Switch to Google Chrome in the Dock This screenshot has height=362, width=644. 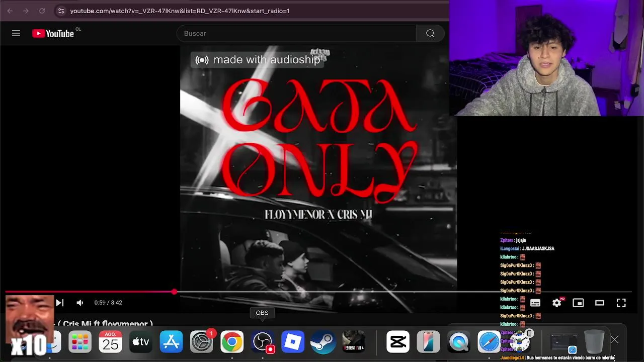pyautogui.click(x=232, y=342)
